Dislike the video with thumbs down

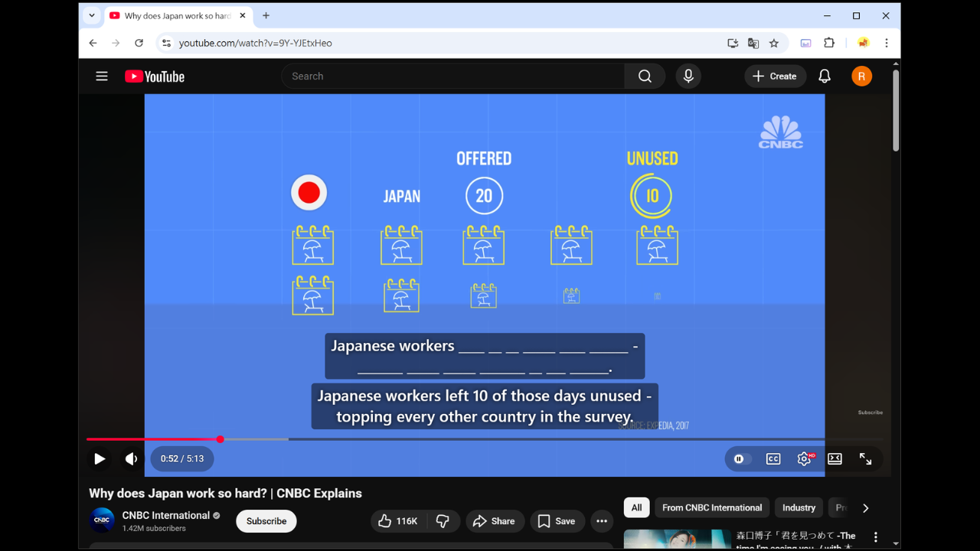pyautogui.click(x=443, y=521)
